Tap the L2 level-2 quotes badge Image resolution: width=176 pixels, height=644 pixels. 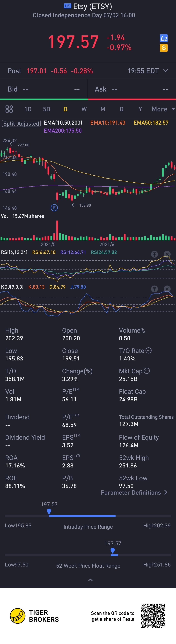(164, 38)
